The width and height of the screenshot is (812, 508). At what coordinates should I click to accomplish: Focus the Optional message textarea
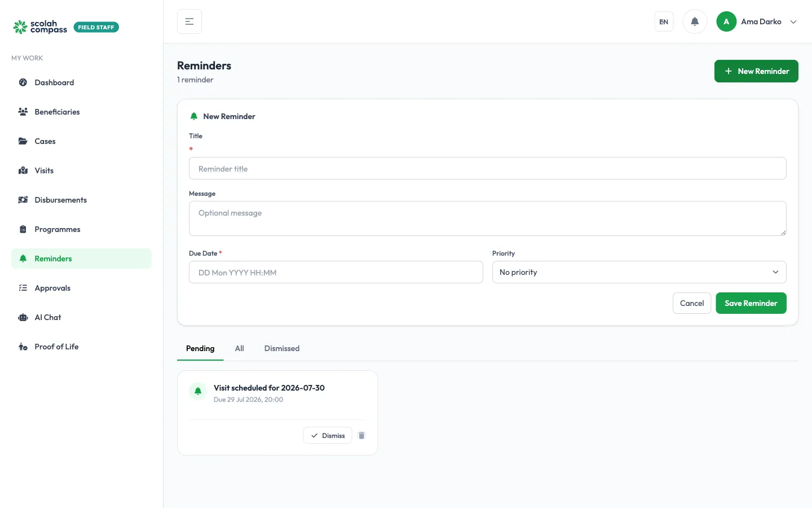tap(487, 218)
